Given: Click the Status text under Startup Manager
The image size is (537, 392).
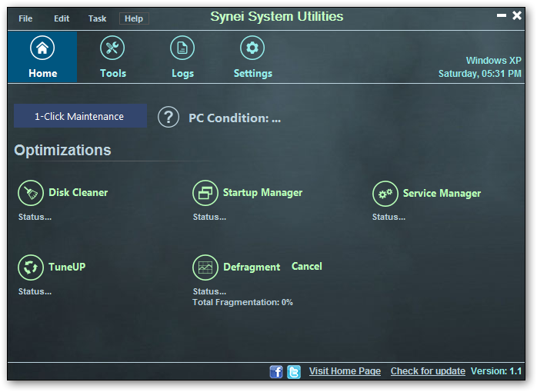Looking at the screenshot, I should [x=209, y=217].
